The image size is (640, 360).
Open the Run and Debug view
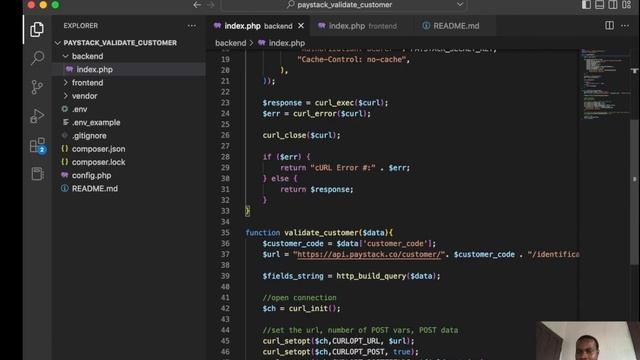[x=37, y=116]
